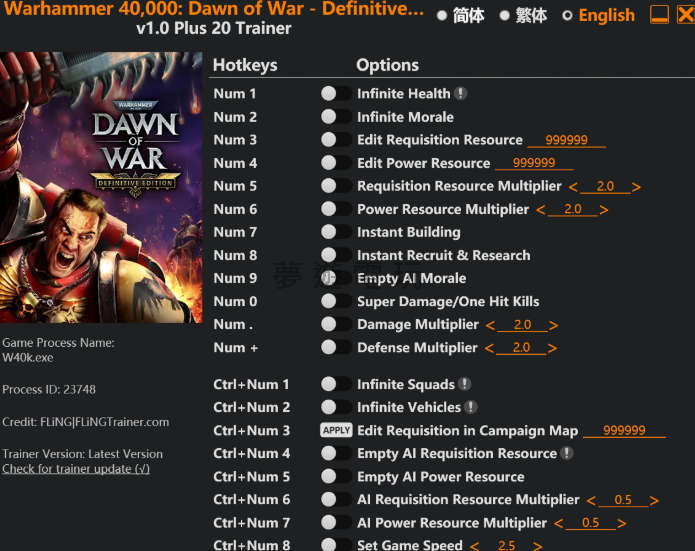Select English language option
695x551 pixels.
[x=598, y=16]
